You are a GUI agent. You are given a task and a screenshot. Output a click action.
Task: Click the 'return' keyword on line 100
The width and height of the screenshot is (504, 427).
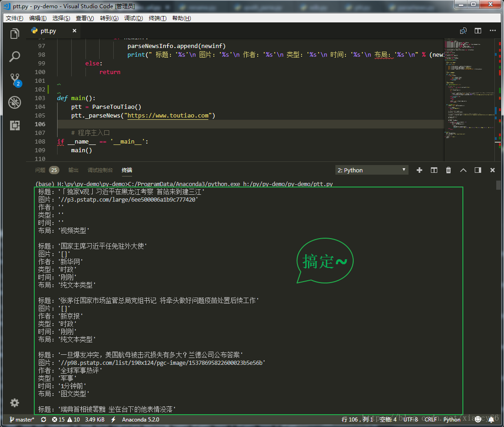pyautogui.click(x=110, y=72)
